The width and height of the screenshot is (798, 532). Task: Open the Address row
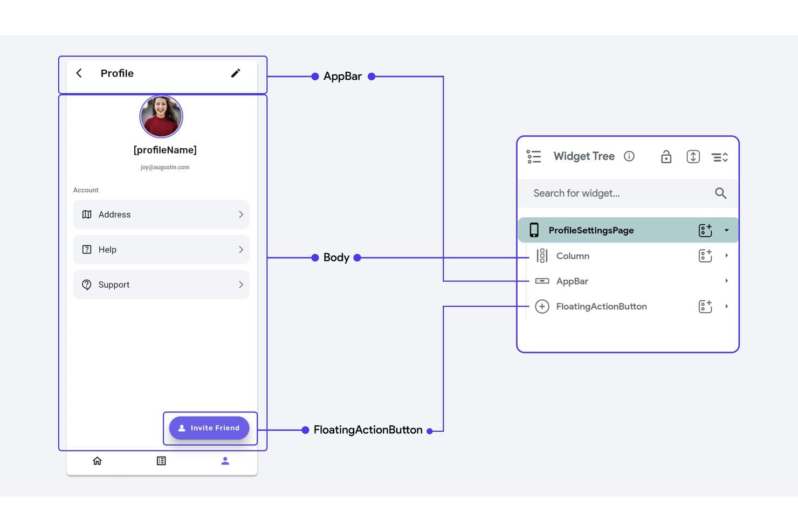pyautogui.click(x=161, y=215)
